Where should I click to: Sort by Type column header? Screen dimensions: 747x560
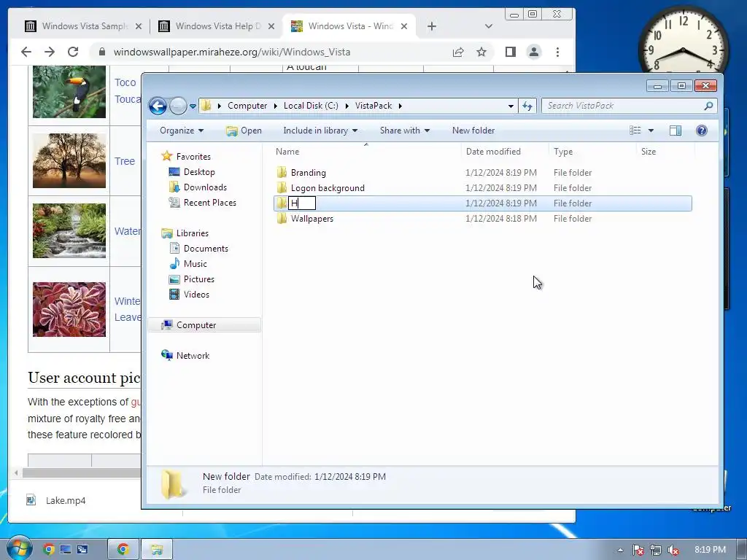[x=563, y=152]
